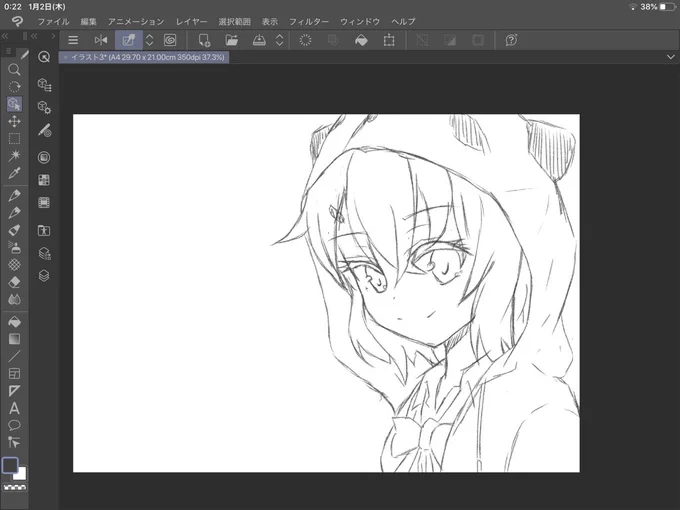Select the Brush tool
Screen dimensions: 680x510
coord(14,230)
